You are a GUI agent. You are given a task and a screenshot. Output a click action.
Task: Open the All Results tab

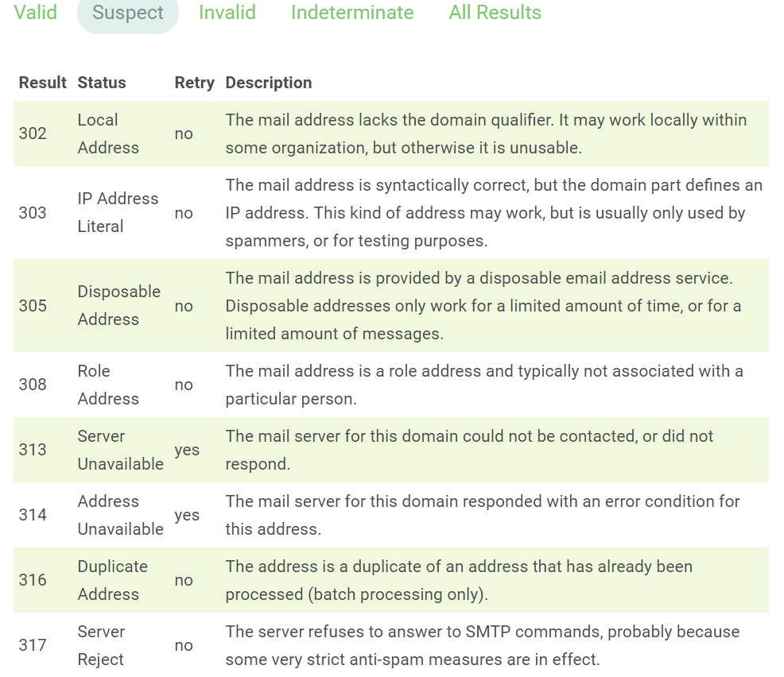(495, 13)
